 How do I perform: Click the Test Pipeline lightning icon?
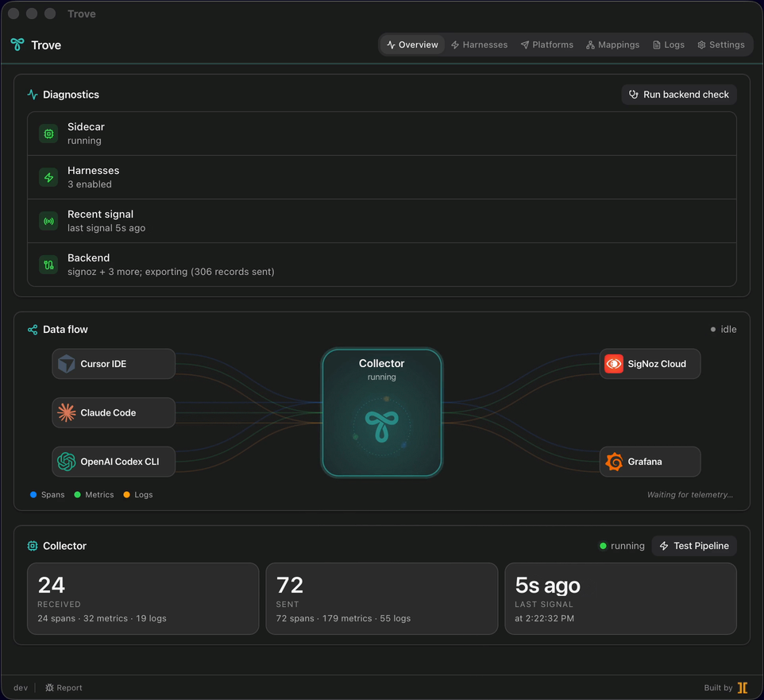click(x=664, y=546)
